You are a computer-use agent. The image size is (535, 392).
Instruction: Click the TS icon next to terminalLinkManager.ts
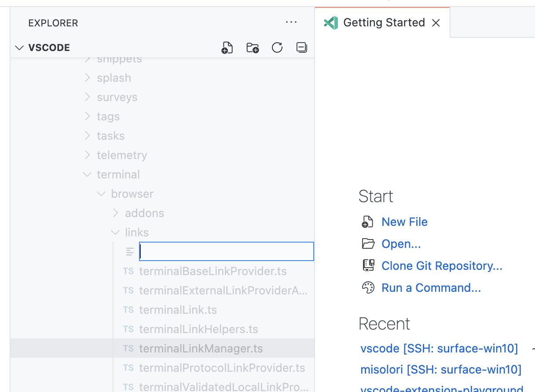pos(128,348)
